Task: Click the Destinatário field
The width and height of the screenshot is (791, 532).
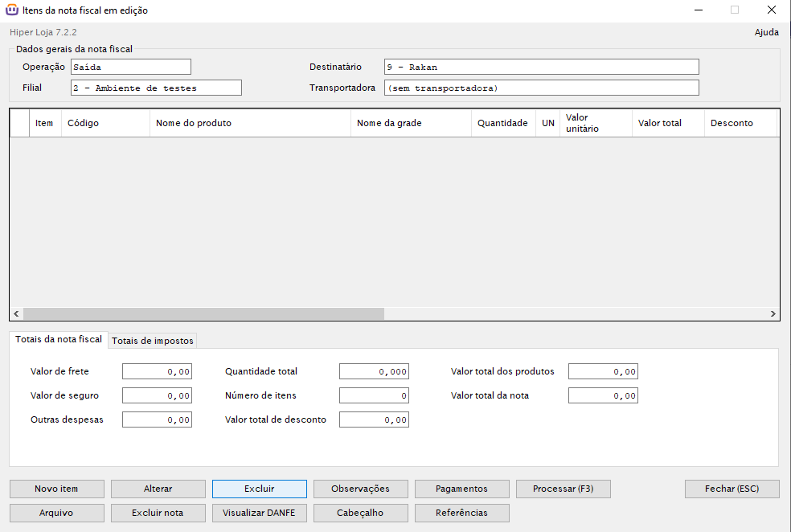Action: coord(541,67)
